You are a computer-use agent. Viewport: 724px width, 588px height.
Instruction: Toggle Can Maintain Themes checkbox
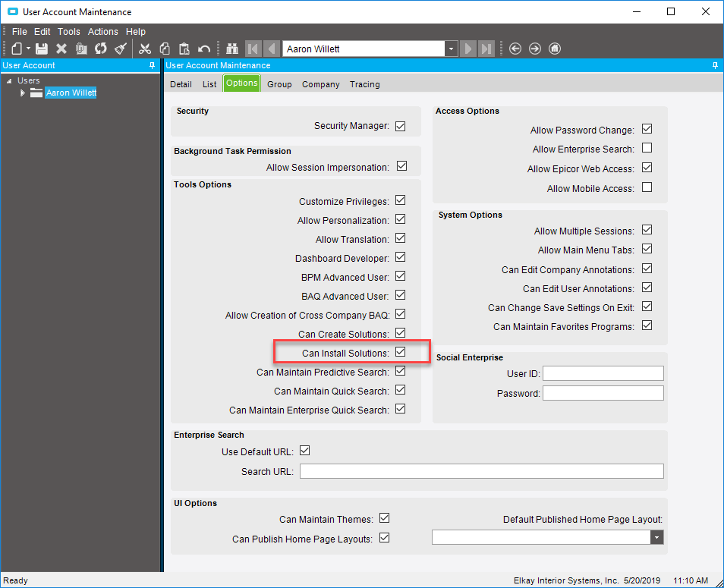coord(384,518)
